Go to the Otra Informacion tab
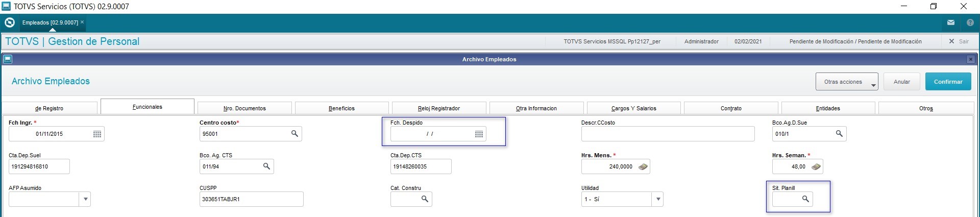 536,108
